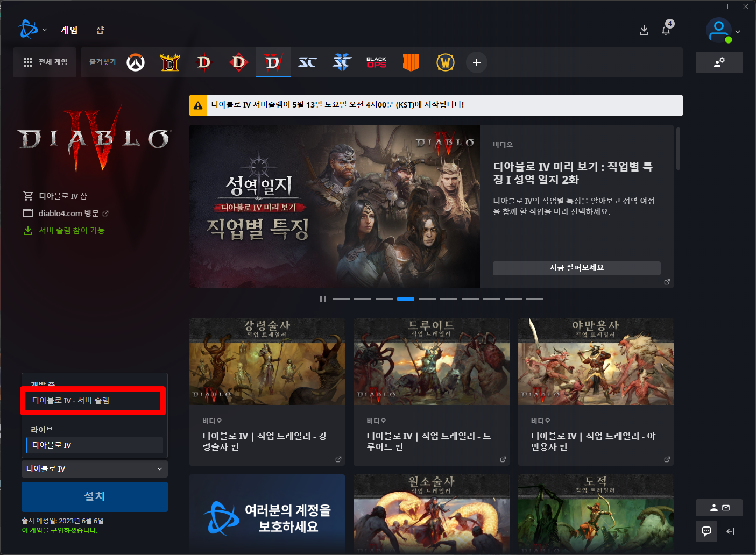Jump to last carousel slide indicator
Screen dimensions: 756x555
pyautogui.click(x=535, y=299)
